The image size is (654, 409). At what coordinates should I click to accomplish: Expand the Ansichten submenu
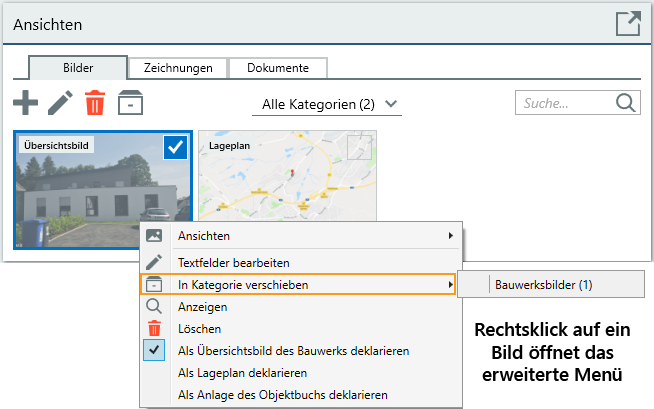point(300,236)
